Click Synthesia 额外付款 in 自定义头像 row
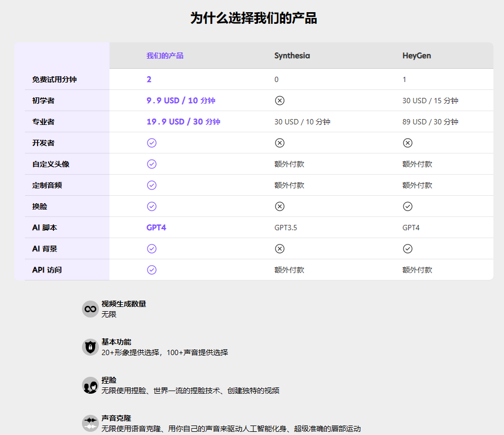 (289, 164)
